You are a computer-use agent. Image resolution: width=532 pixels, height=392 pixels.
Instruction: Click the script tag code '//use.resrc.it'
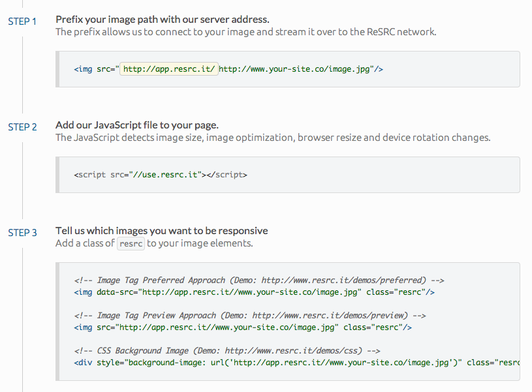click(165, 175)
